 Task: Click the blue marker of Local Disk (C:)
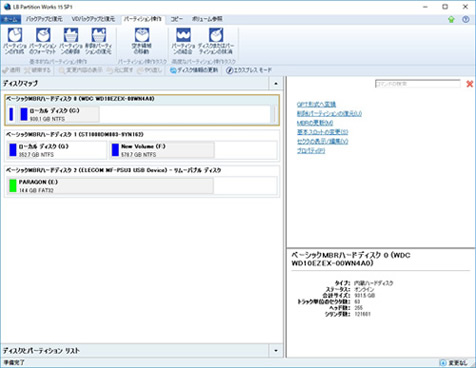24,114
